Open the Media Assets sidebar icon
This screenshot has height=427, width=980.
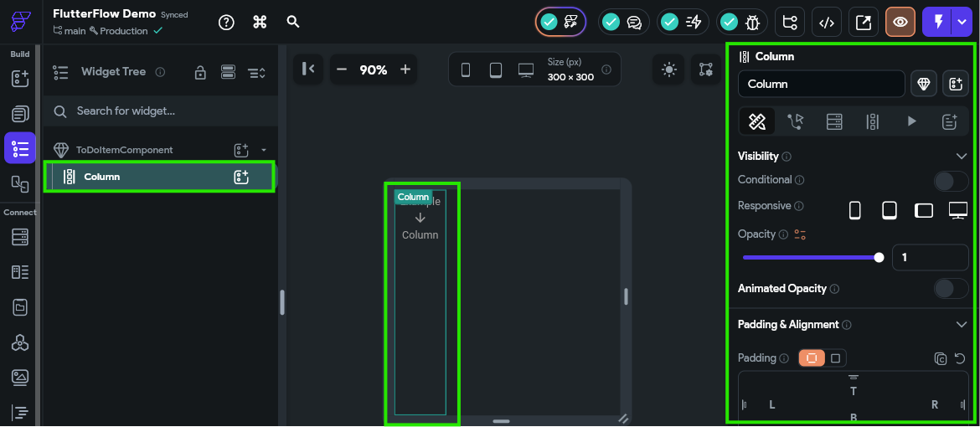tap(20, 377)
